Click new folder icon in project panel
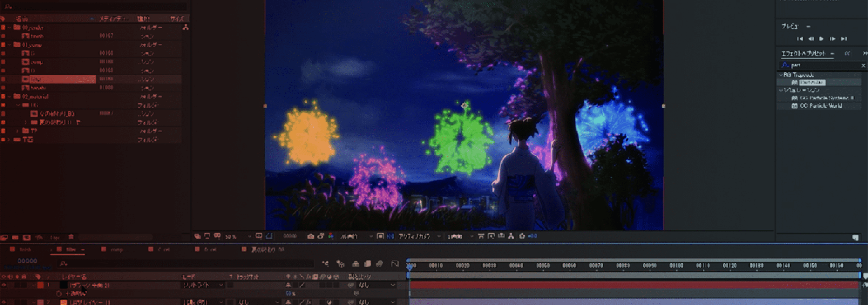Image resolution: width=868 pixels, height=305 pixels. [15, 238]
